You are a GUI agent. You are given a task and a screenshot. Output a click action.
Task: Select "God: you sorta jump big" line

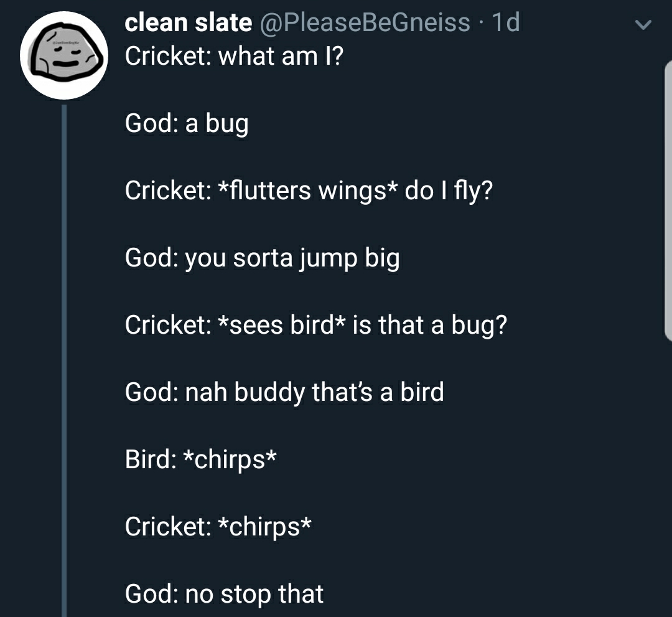click(262, 258)
